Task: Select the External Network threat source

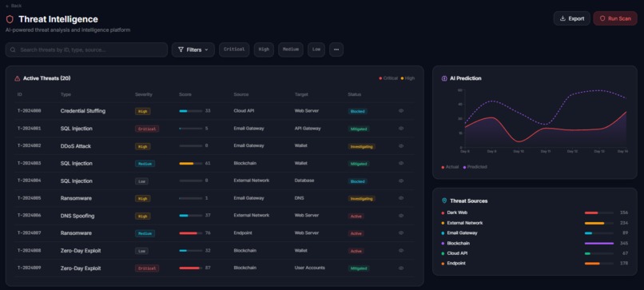Action: 535,223
